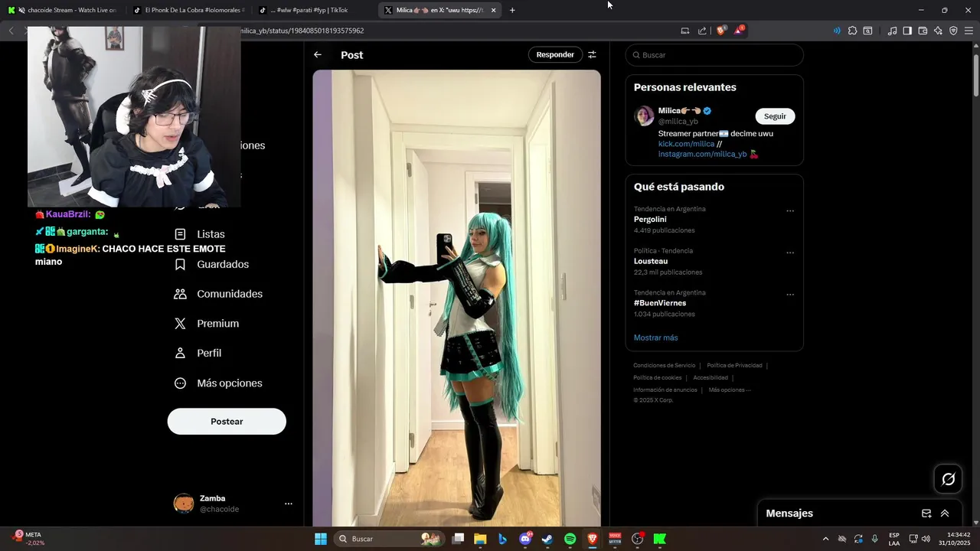The width and height of the screenshot is (980, 551).
Task: Open Condiciones de Servicio footer link
Action: point(664,366)
